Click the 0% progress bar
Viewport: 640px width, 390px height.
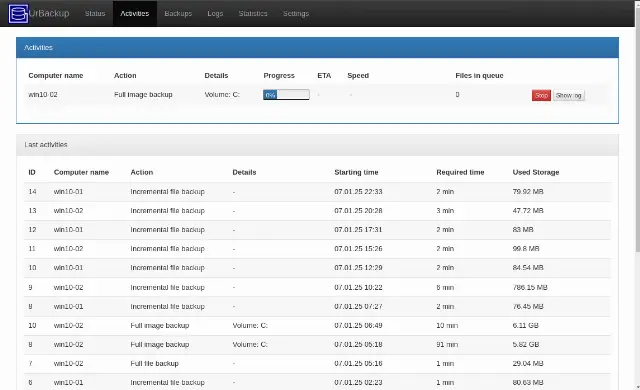(x=286, y=95)
